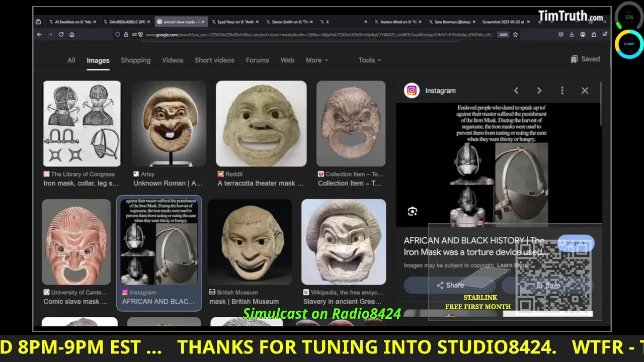Open the Learn More copyright link

coord(512,265)
